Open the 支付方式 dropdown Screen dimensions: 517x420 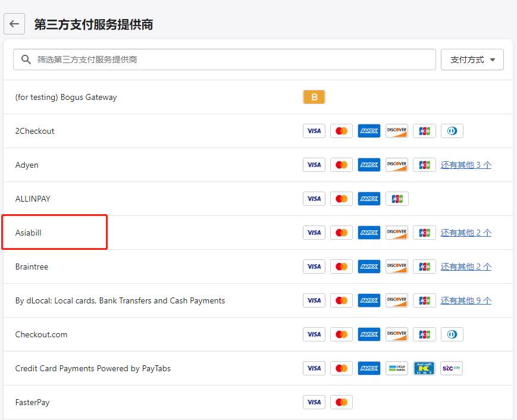(472, 59)
